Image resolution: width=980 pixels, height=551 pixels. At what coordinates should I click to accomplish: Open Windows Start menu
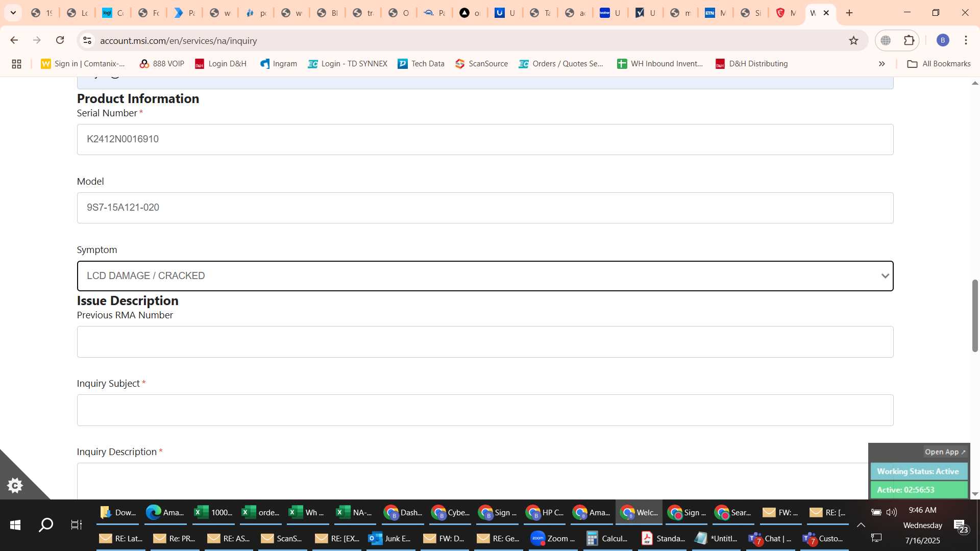15,525
